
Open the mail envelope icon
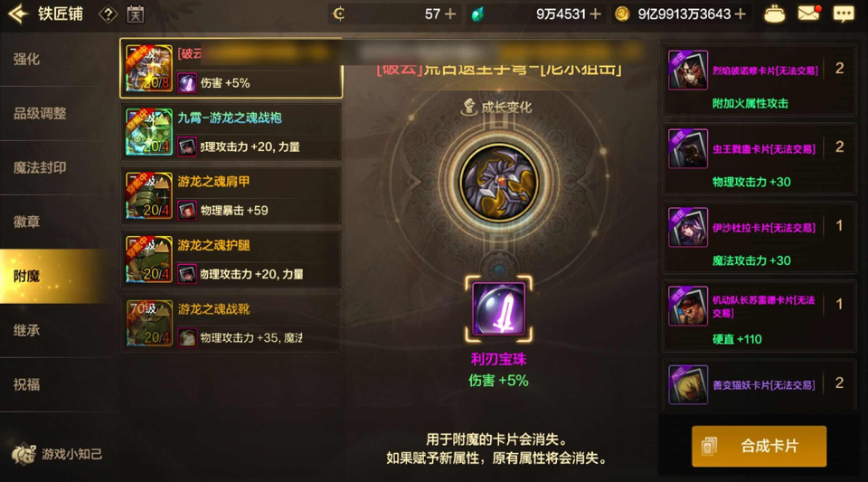click(808, 14)
